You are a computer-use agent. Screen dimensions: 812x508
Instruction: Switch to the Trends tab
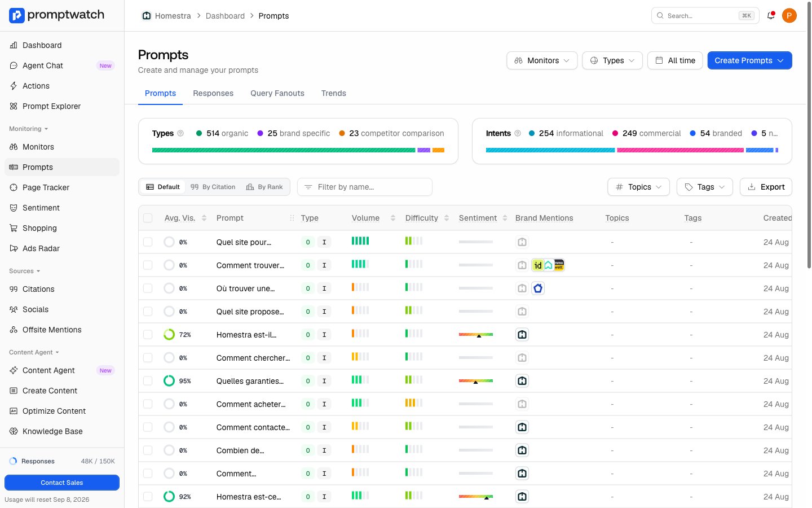coord(334,93)
